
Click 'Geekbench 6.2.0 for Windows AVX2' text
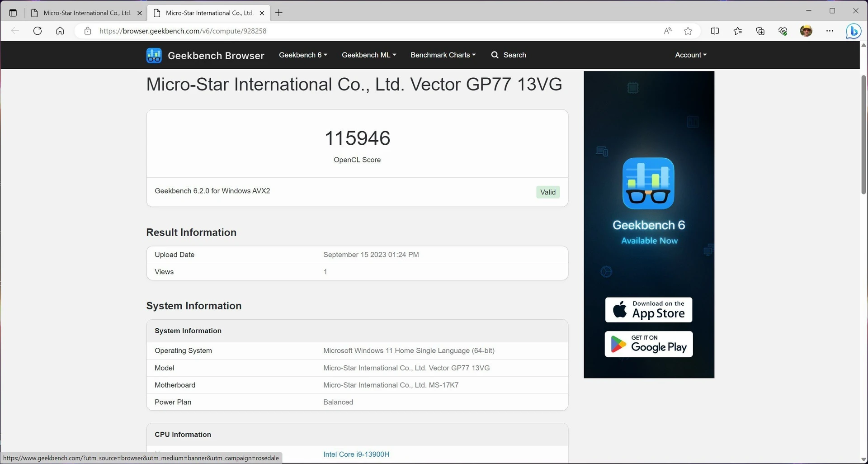tap(212, 191)
